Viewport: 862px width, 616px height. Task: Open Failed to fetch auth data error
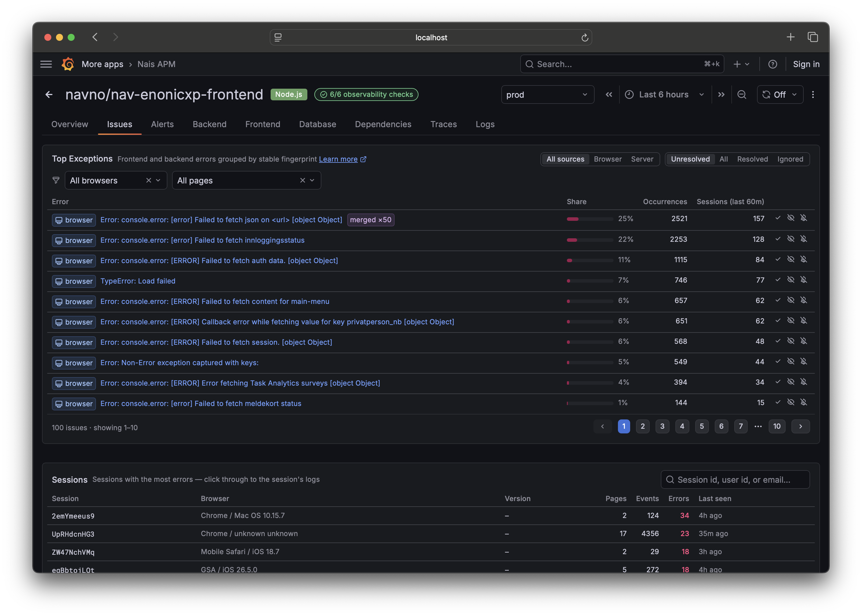pyautogui.click(x=219, y=260)
